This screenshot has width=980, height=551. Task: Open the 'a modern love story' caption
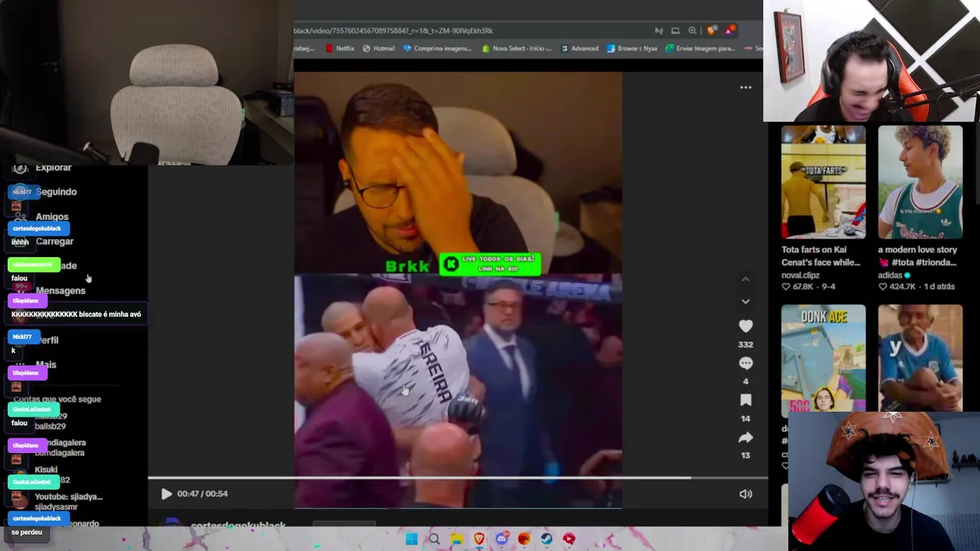pyautogui.click(x=917, y=256)
